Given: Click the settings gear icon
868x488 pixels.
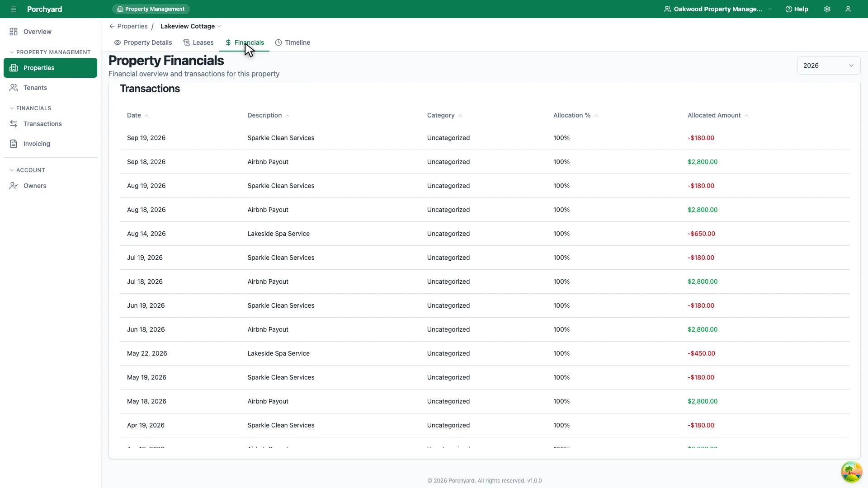Looking at the screenshot, I should 827,9.
